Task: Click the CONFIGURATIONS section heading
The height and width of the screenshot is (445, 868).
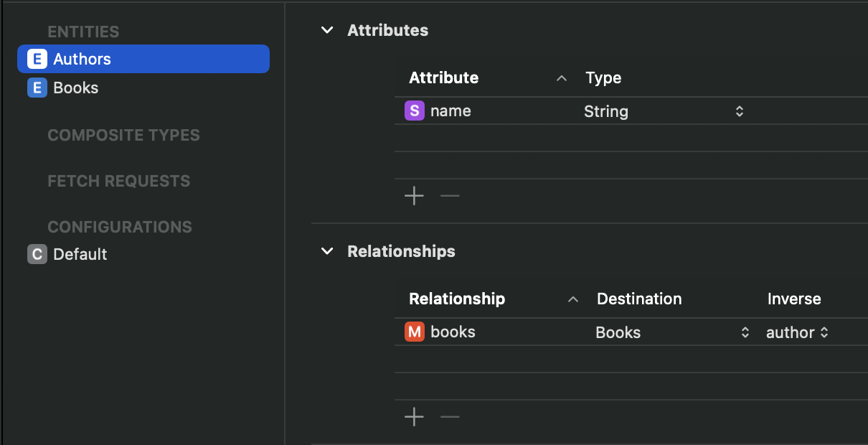Action: (x=120, y=227)
